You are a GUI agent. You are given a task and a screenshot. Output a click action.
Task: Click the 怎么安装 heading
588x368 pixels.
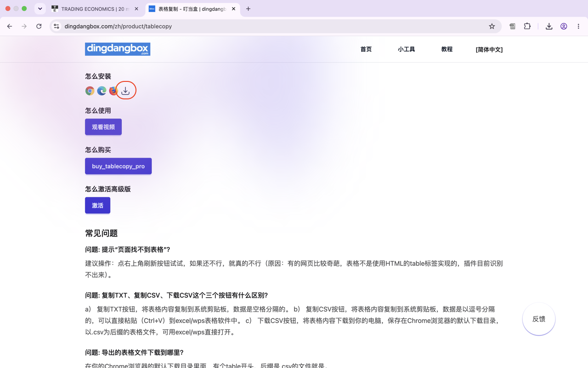click(98, 76)
